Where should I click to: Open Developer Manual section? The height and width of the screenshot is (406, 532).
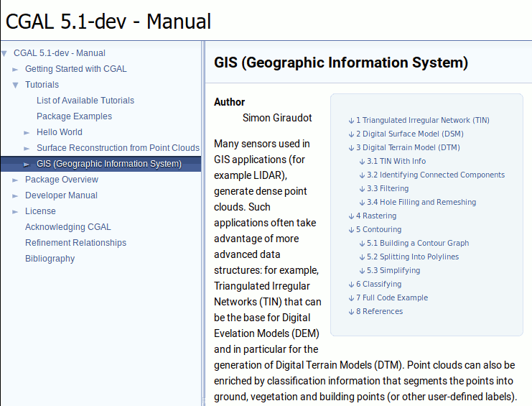pyautogui.click(x=61, y=195)
